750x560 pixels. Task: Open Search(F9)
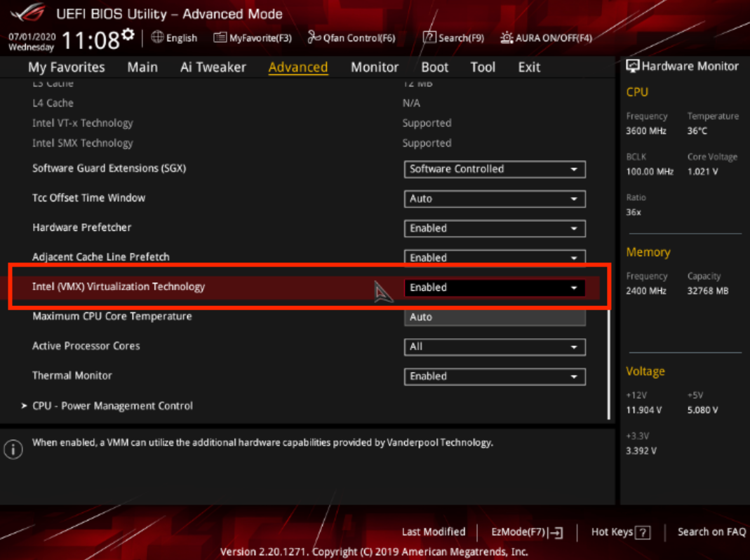point(453,38)
